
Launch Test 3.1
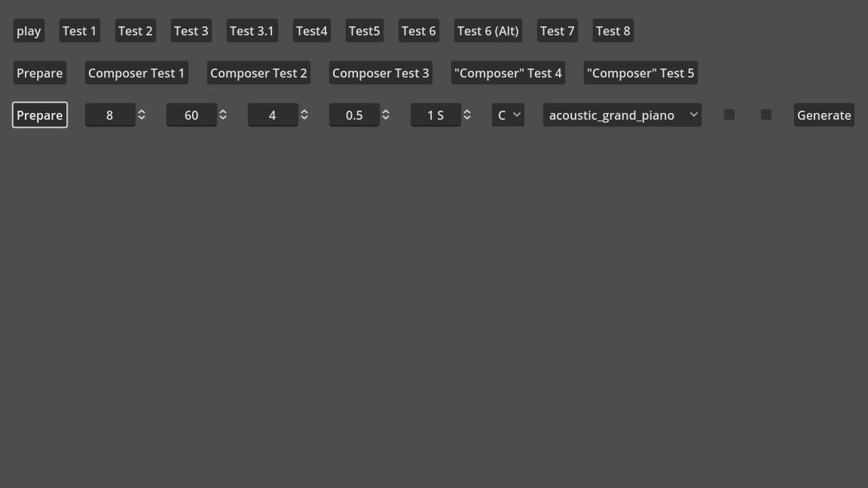point(252,31)
